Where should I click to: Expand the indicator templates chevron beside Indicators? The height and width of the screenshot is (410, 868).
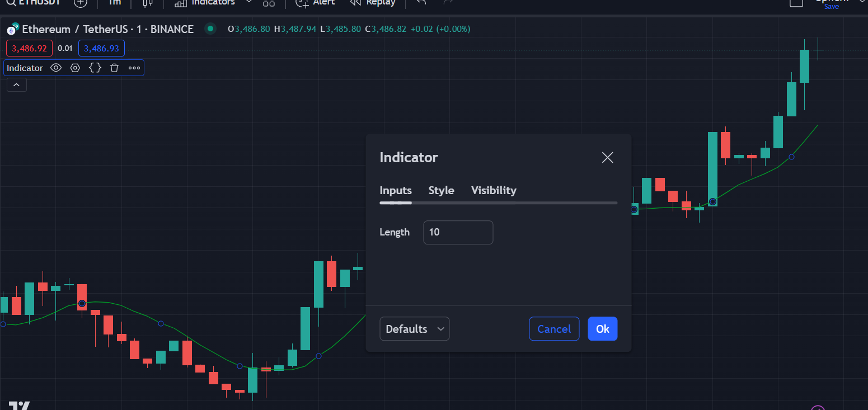pyautogui.click(x=248, y=2)
